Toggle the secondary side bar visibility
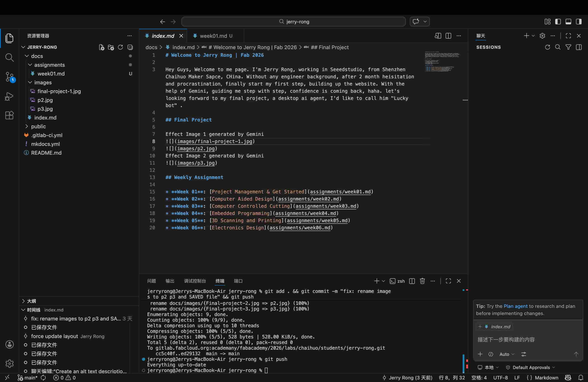The image size is (588, 382). [x=579, y=21]
